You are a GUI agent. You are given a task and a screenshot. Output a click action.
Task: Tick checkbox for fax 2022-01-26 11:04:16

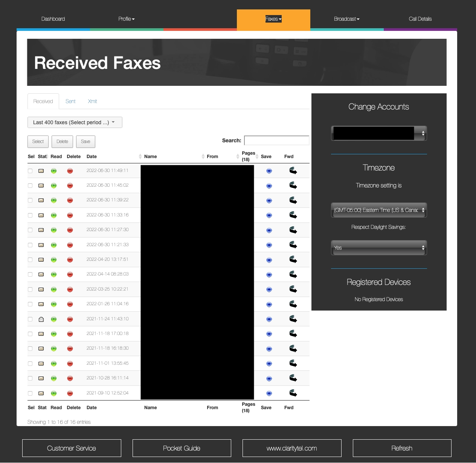[30, 304]
